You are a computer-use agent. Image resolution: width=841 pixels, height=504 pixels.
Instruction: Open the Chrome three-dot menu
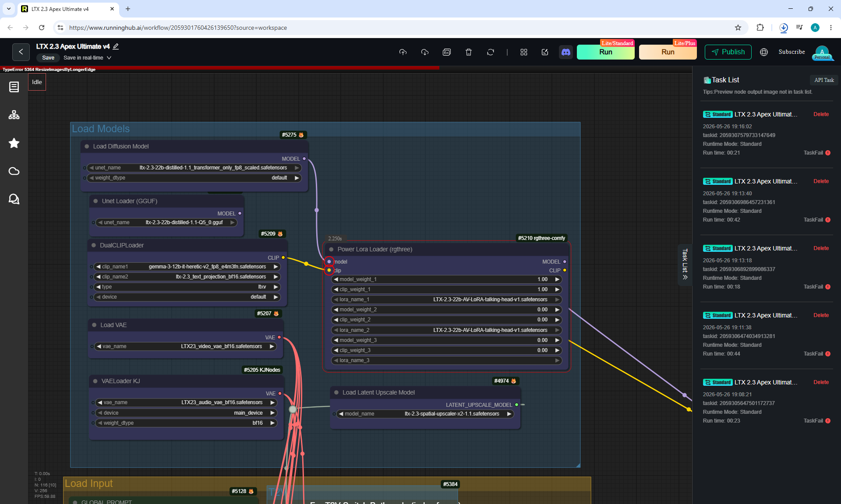point(831,28)
